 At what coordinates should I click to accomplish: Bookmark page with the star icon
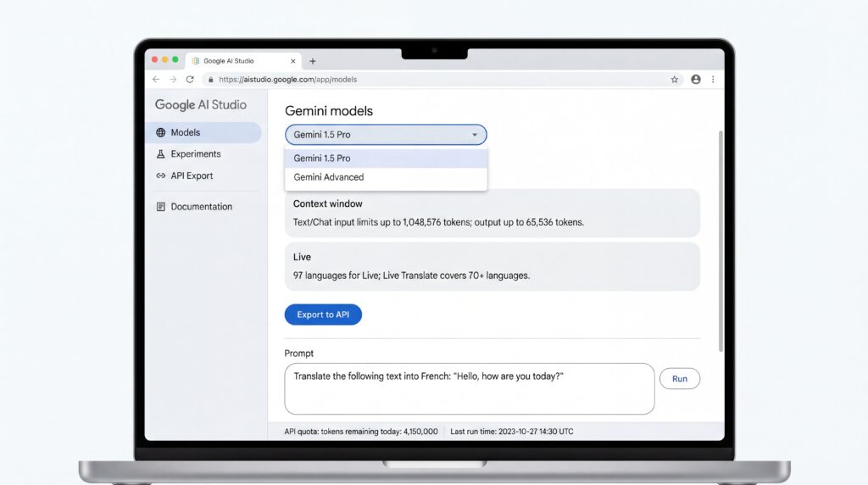[674, 80]
